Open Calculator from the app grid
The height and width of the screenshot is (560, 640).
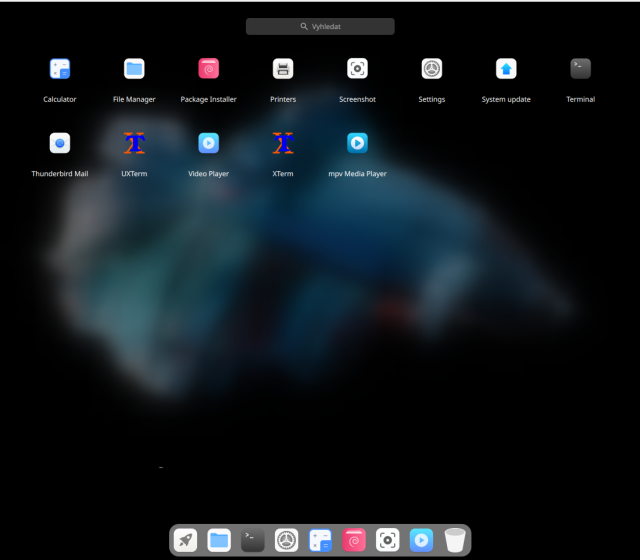[x=60, y=69]
